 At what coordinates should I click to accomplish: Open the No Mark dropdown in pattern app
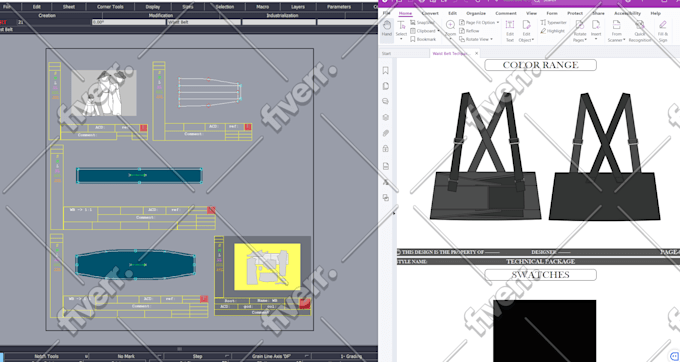[x=126, y=356]
